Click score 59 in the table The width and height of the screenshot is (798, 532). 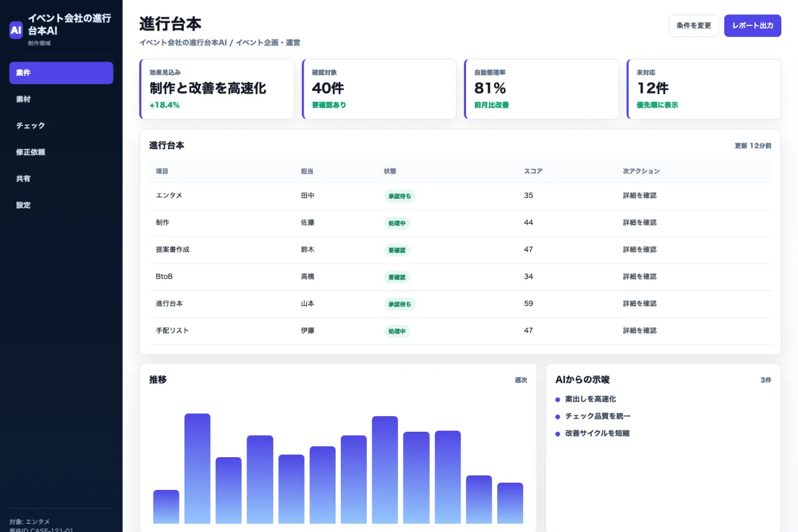point(529,304)
